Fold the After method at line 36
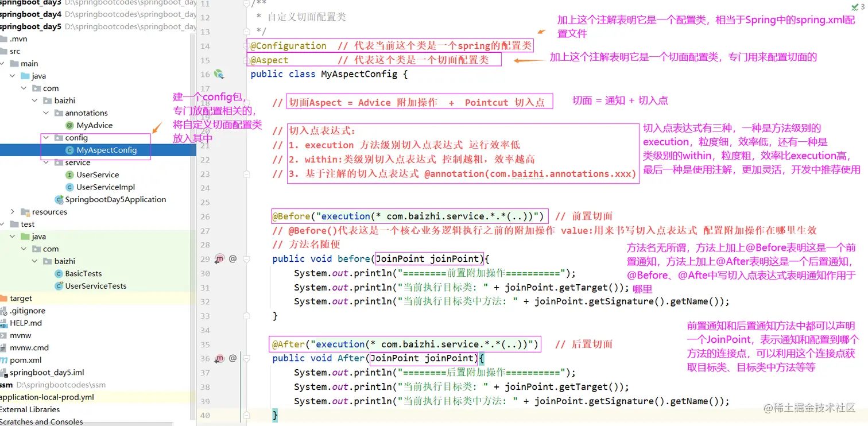The height and width of the screenshot is (426, 868). click(x=246, y=358)
